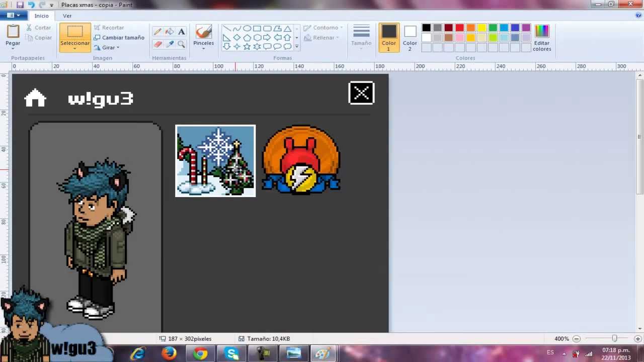The width and height of the screenshot is (644, 362).
Task: Pick the green color swatch
Action: [x=493, y=28]
